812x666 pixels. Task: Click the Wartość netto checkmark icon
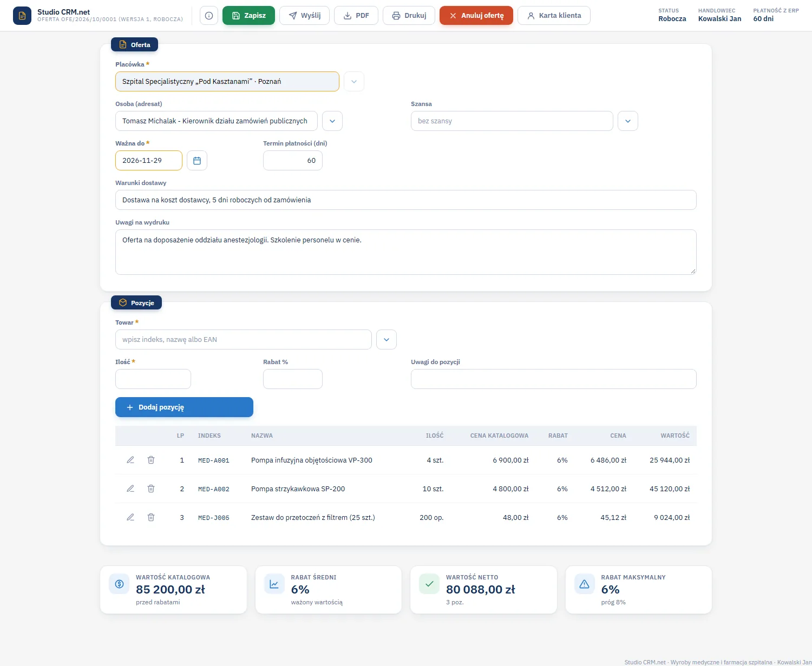429,584
